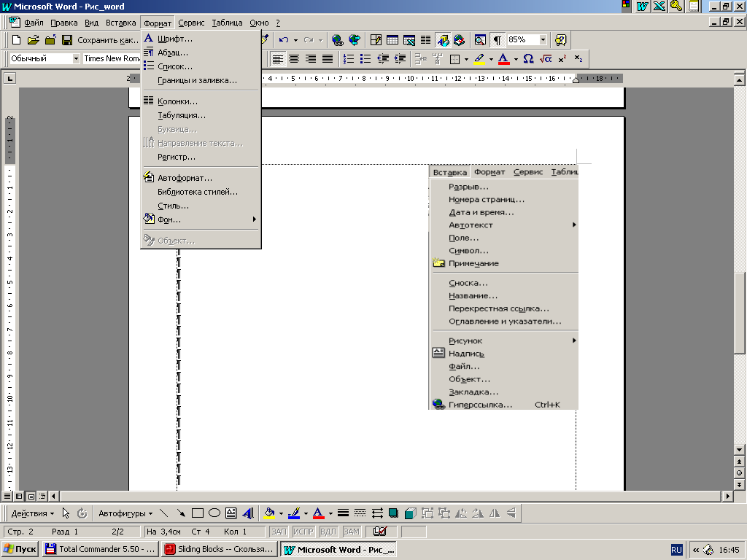Open the highlight color dropdown arrow
The image size is (747, 560).
click(491, 58)
